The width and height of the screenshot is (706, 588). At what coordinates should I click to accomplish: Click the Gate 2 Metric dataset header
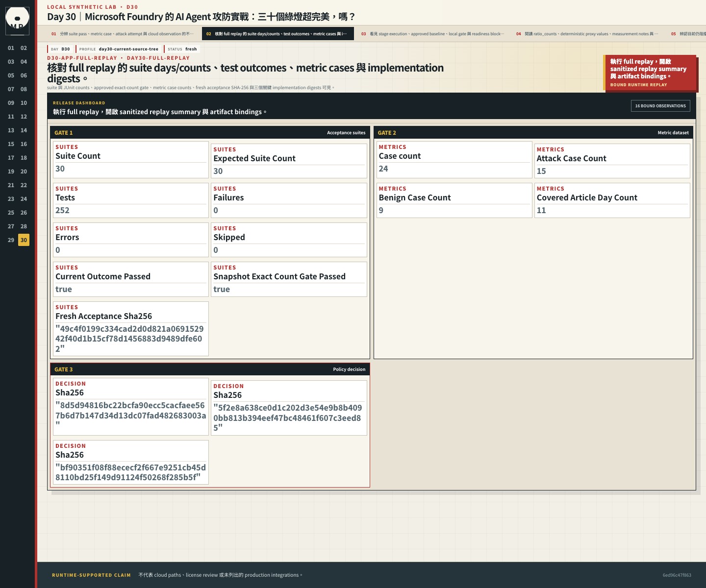pyautogui.click(x=533, y=133)
